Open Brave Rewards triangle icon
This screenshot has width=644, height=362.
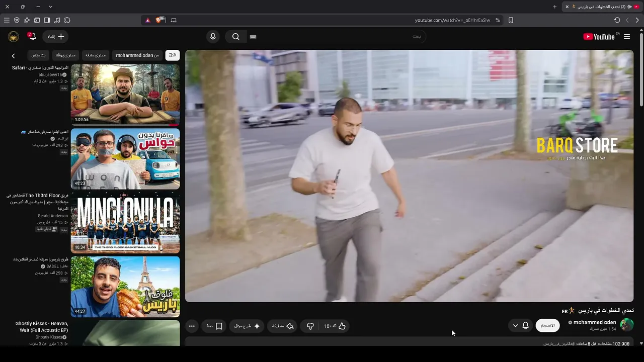coord(147,20)
